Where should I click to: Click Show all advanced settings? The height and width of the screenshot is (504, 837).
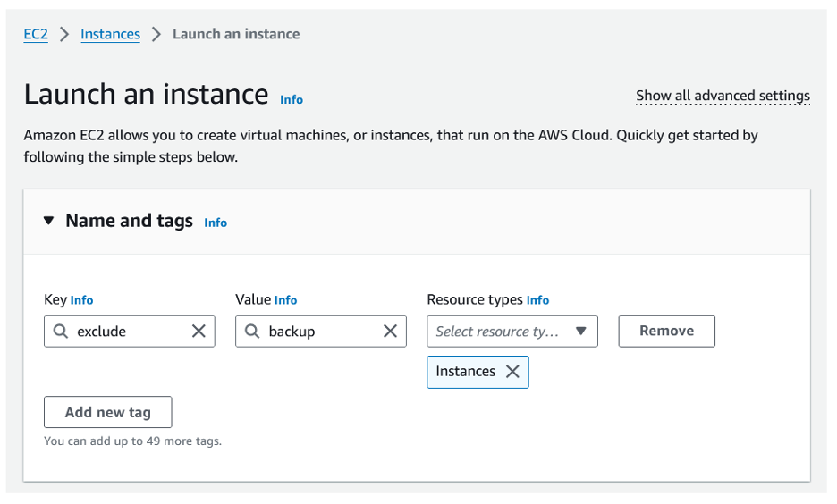pyautogui.click(x=723, y=96)
